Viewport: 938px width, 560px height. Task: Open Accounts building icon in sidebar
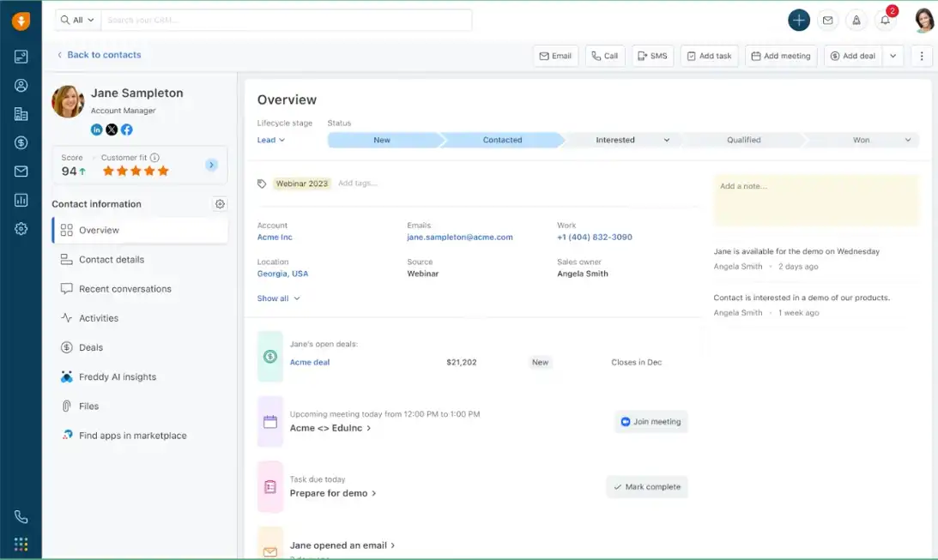21,114
